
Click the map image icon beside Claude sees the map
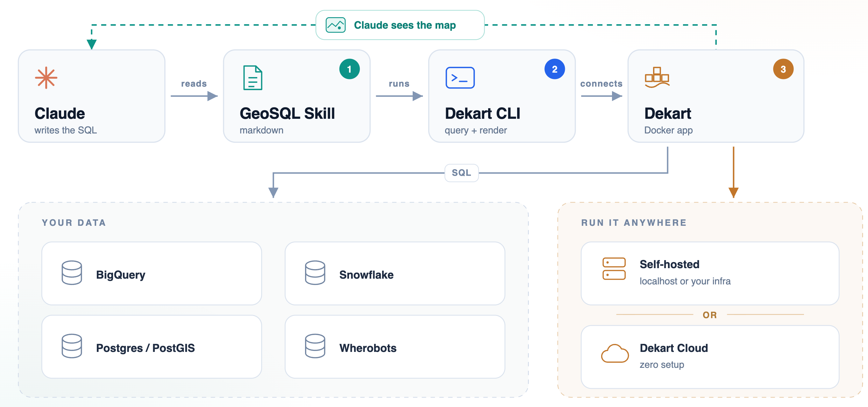pos(336,25)
